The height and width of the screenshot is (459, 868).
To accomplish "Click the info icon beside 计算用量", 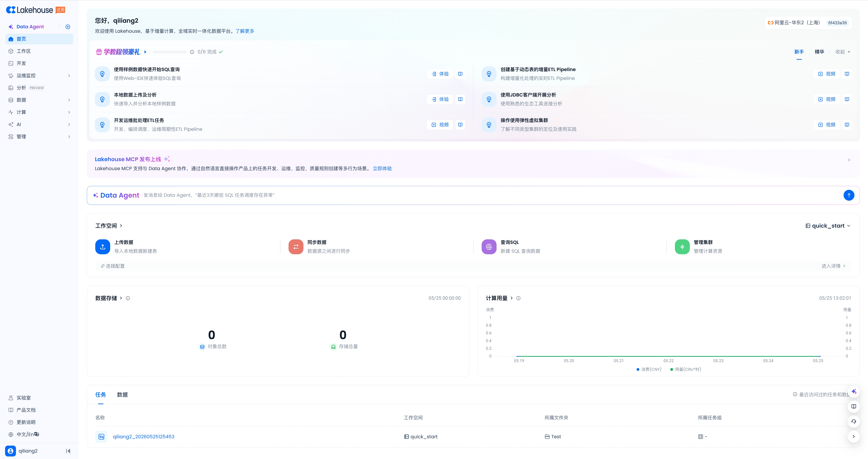I will (518, 298).
